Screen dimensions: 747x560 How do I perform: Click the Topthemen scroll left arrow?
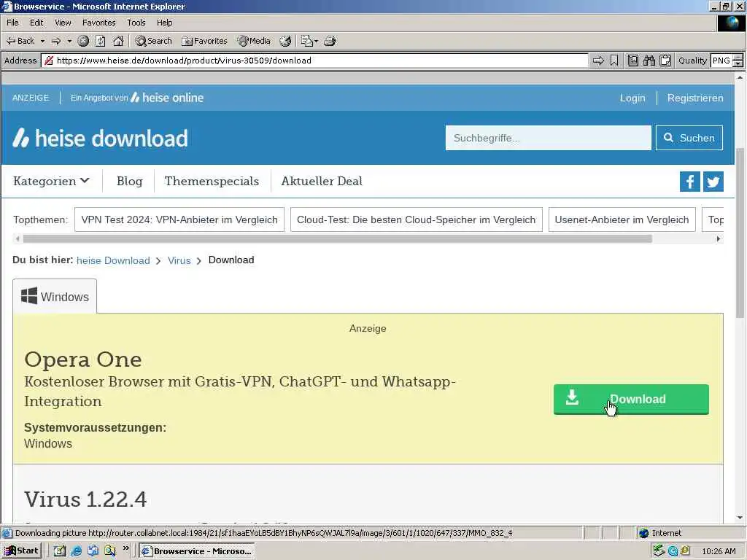click(x=18, y=238)
